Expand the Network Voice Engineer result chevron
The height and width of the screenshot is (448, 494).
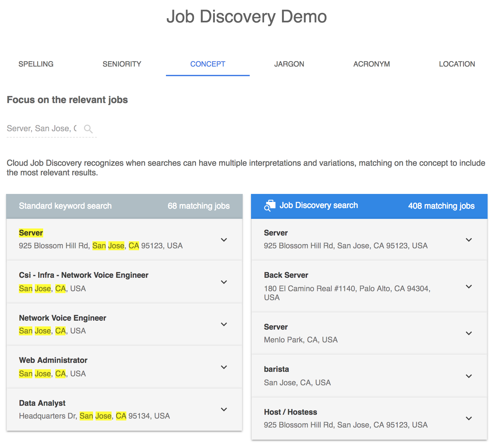(x=224, y=324)
